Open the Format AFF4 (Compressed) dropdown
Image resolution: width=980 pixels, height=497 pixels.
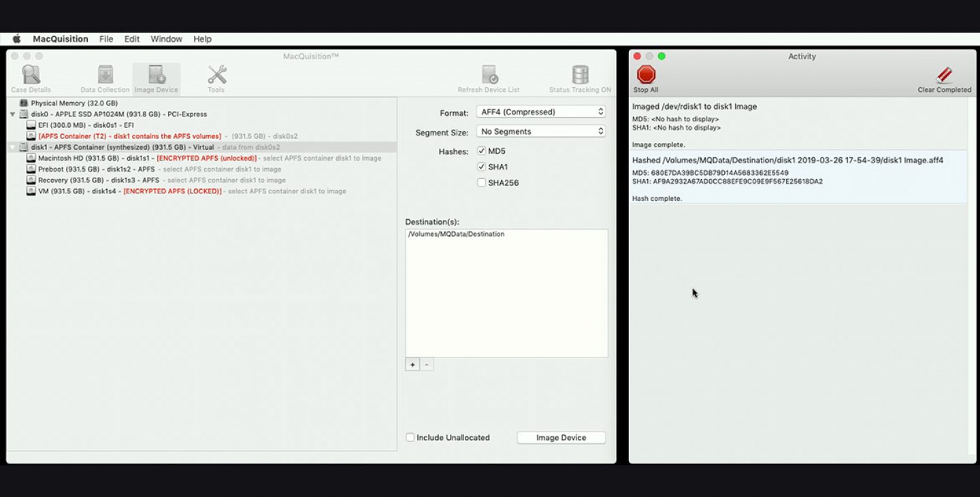[540, 112]
